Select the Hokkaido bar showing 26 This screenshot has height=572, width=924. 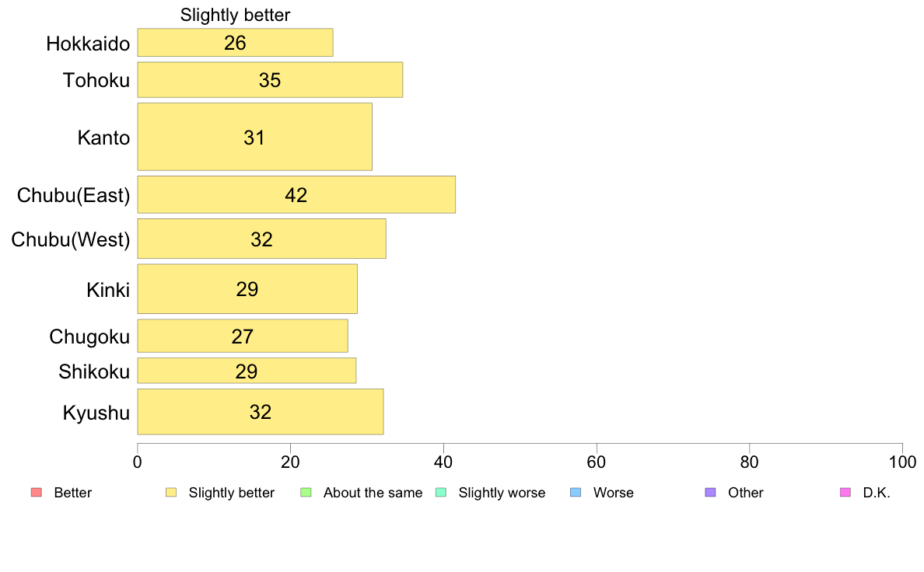pos(235,43)
